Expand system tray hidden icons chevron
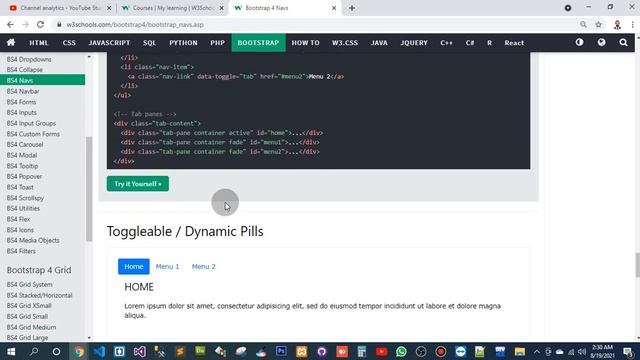The height and width of the screenshot is (360, 640). (x=537, y=351)
